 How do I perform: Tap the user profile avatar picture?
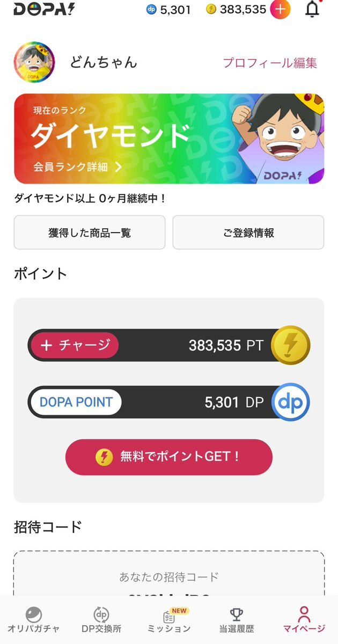click(34, 62)
